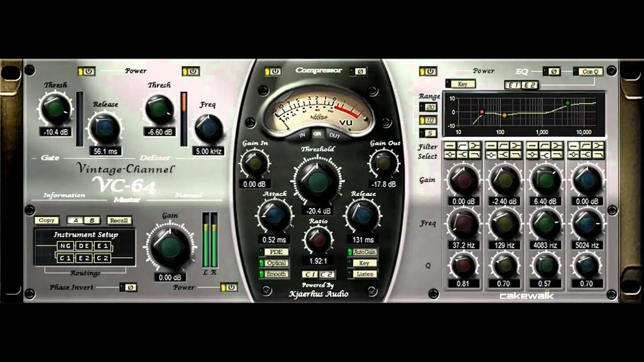
Task: Select rising shelf filter for the 5024 Hz band
Action: coord(586,145)
